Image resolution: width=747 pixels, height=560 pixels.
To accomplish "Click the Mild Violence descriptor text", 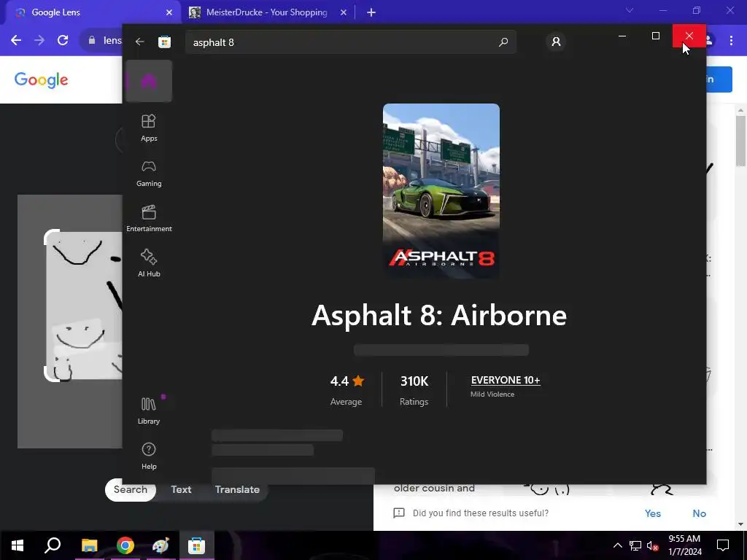I will [492, 394].
